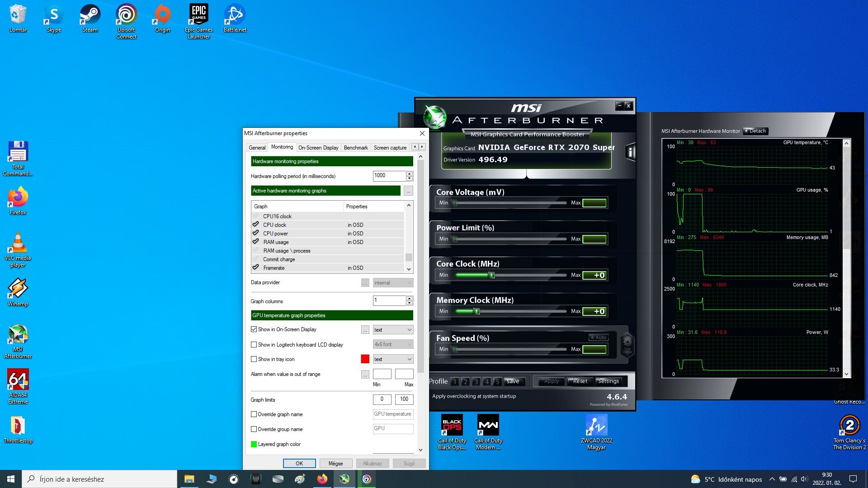
Task: Select profile slot 3 in Afterburner
Action: pos(476,382)
